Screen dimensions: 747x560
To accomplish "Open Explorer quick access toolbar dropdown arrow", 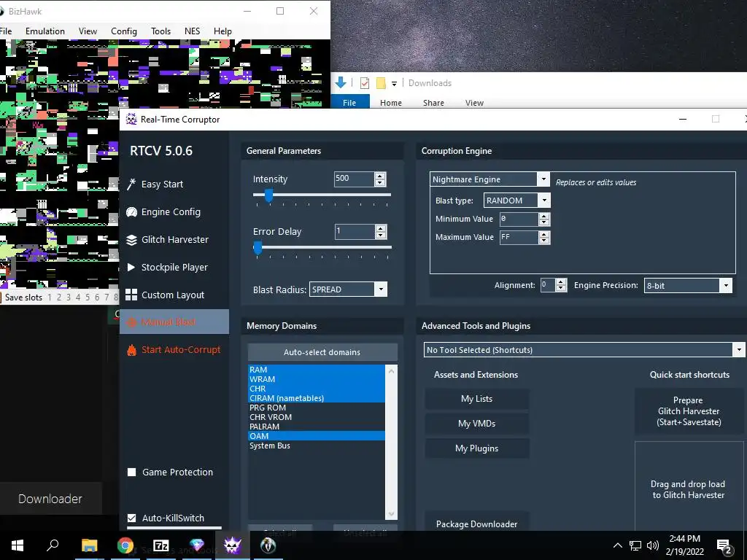I will (x=394, y=84).
